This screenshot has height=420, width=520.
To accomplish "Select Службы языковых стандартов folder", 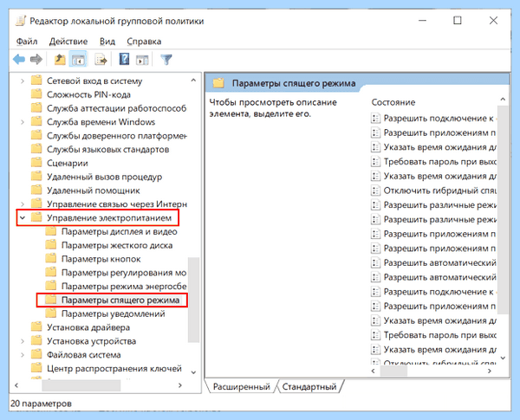I will 107,149.
